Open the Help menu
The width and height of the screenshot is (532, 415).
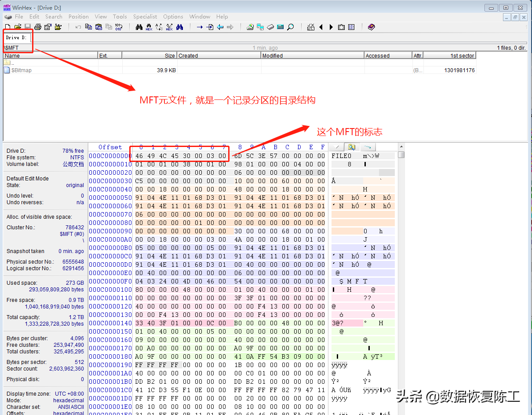(x=222, y=17)
